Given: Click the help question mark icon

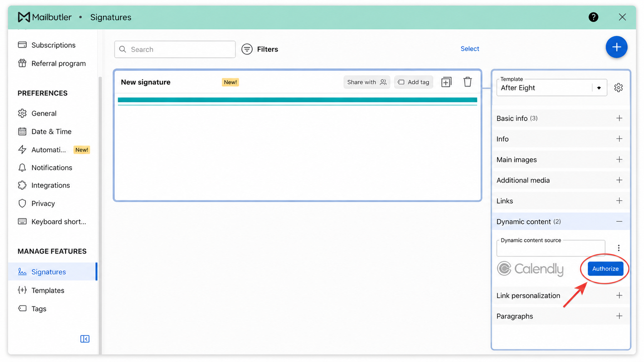Looking at the screenshot, I should click(593, 17).
